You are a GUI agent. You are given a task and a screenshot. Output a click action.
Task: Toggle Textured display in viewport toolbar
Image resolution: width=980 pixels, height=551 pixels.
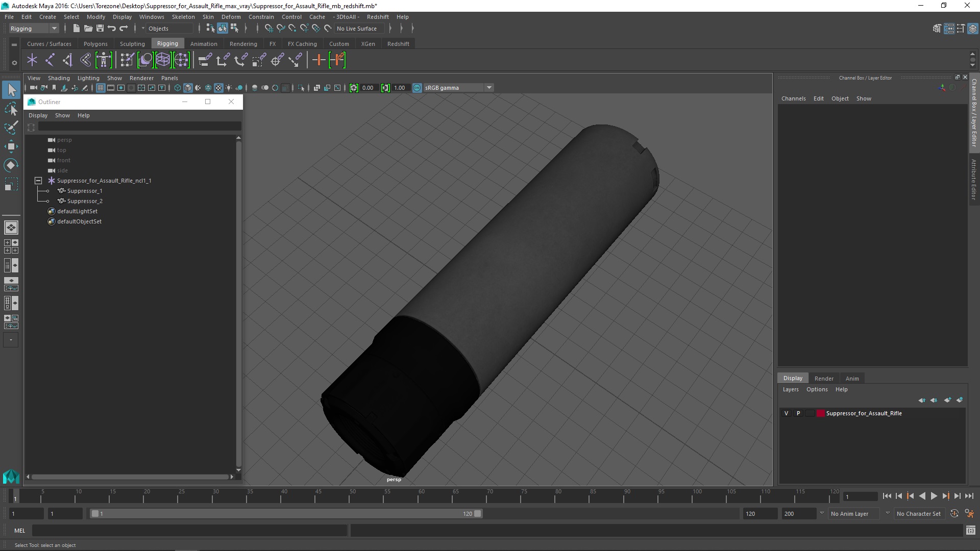[218, 88]
